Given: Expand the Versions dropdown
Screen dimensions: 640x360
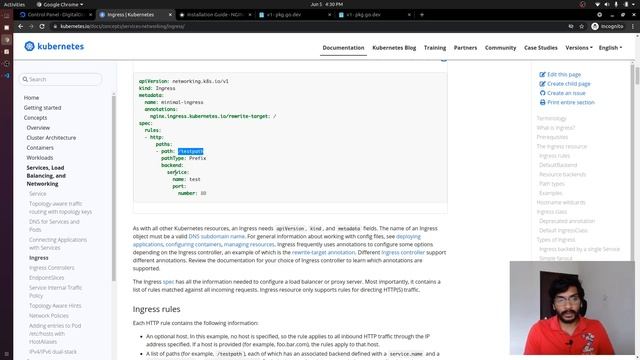Looking at the screenshot, I should click(x=578, y=48).
